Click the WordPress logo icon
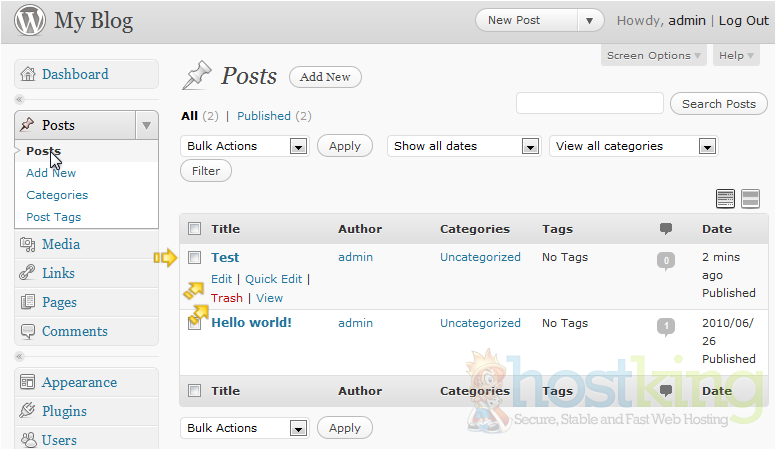This screenshot has height=450, width=776. click(29, 21)
